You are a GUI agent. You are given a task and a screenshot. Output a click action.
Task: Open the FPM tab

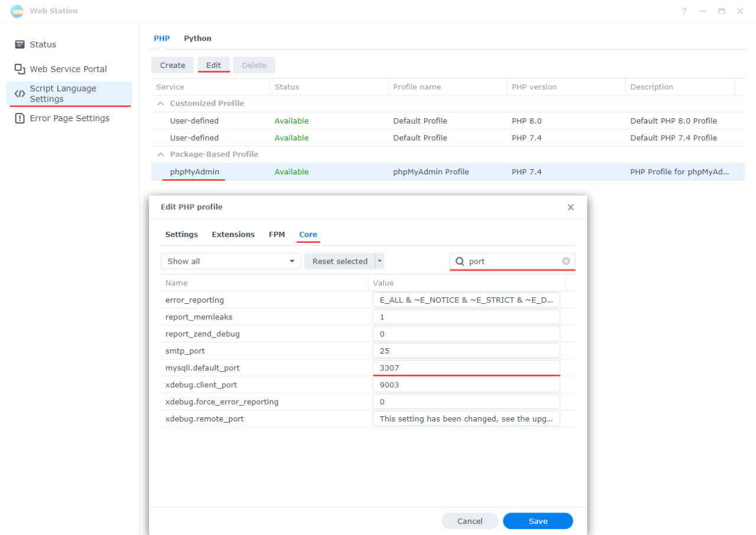pos(276,235)
